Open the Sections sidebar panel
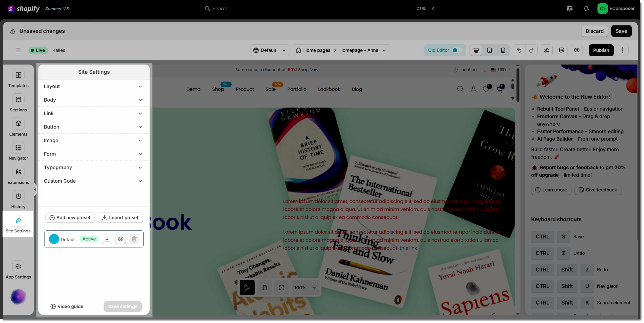Viewport: 644px width, 323px height. [18, 103]
